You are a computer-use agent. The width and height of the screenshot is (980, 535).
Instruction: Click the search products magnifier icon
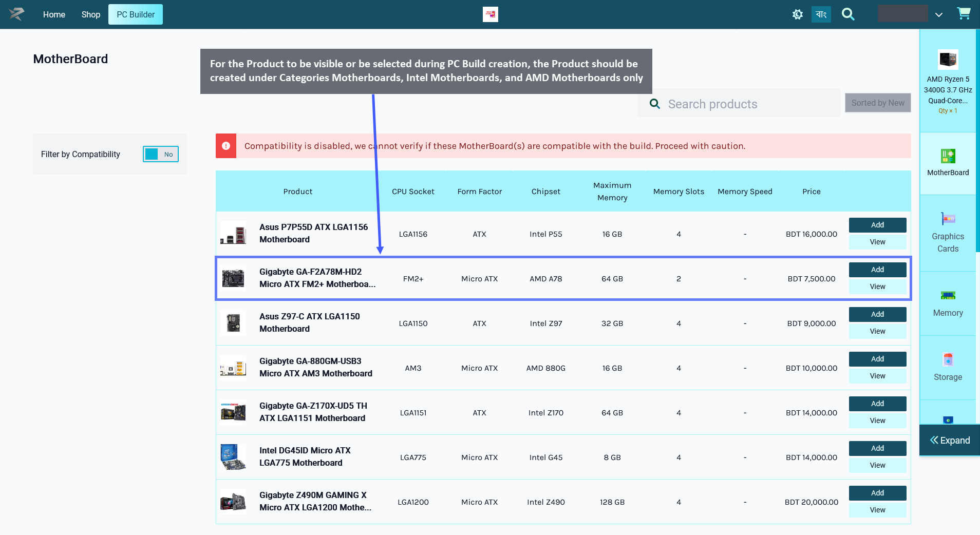[655, 104]
